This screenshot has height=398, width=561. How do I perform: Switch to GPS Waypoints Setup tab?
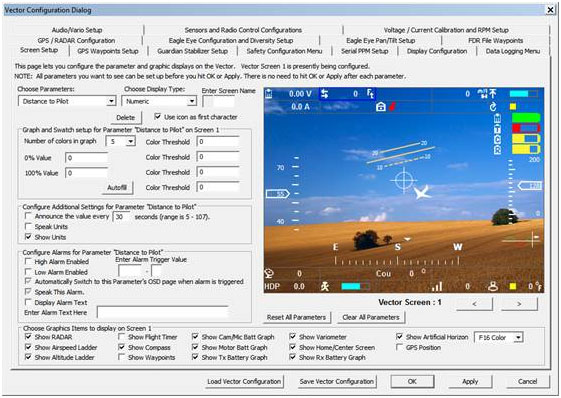point(108,51)
